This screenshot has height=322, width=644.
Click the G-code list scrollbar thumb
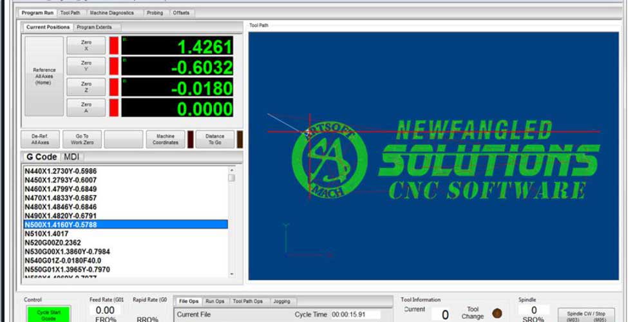[232, 178]
